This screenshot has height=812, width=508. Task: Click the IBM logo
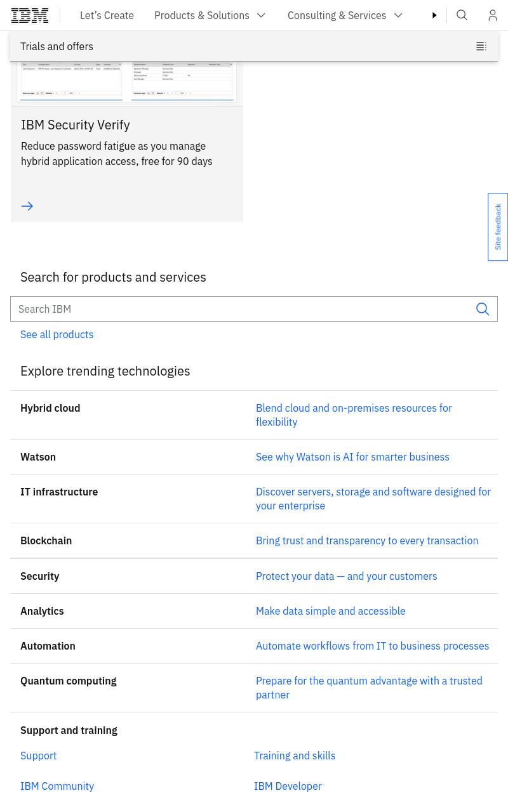point(30,15)
